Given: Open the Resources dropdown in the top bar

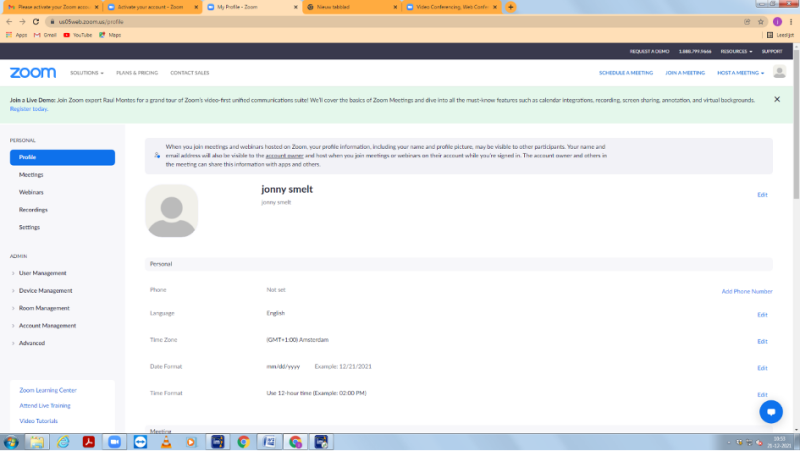Looking at the screenshot, I should pos(736,52).
